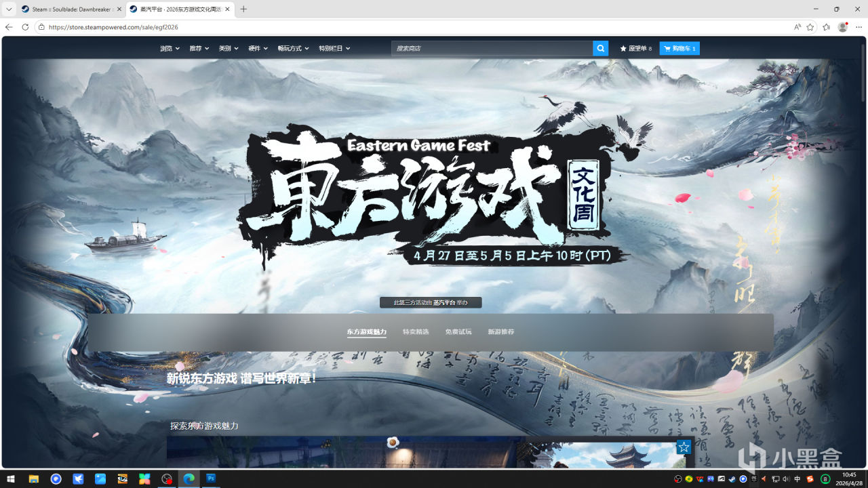This screenshot has height=488, width=868.
Task: Close the Soulblade: Dawnbreaker browser tab
Action: [x=119, y=9]
